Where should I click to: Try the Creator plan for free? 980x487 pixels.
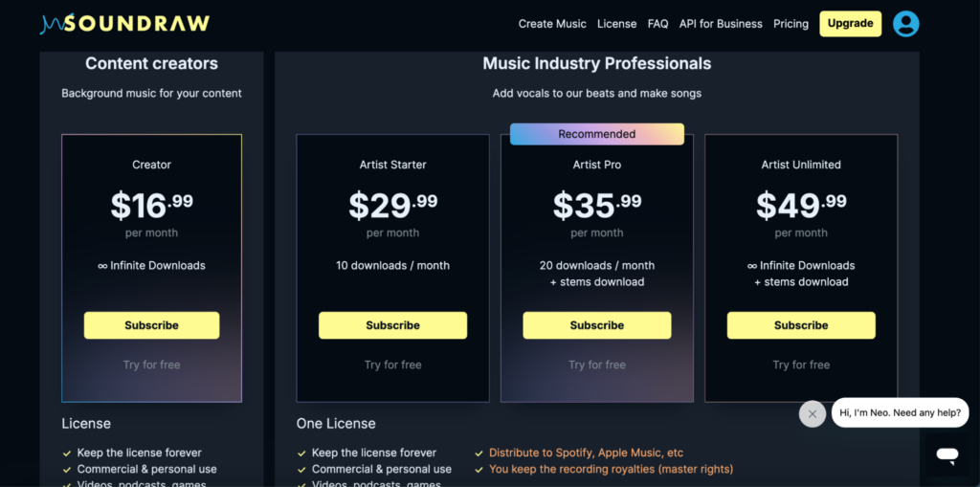[x=152, y=365]
